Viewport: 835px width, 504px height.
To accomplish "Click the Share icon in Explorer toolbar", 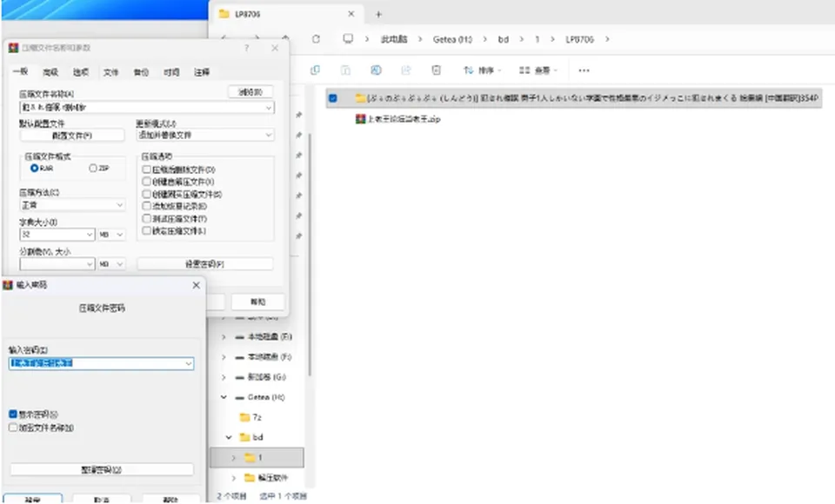I will (x=406, y=70).
